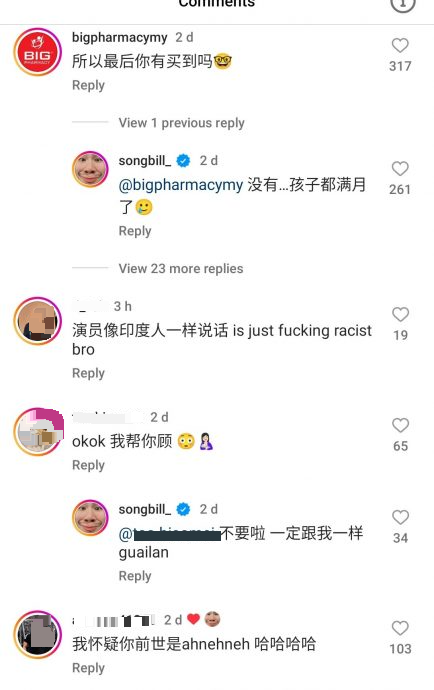Open BIG Pharmacy profile picture

[37, 52]
